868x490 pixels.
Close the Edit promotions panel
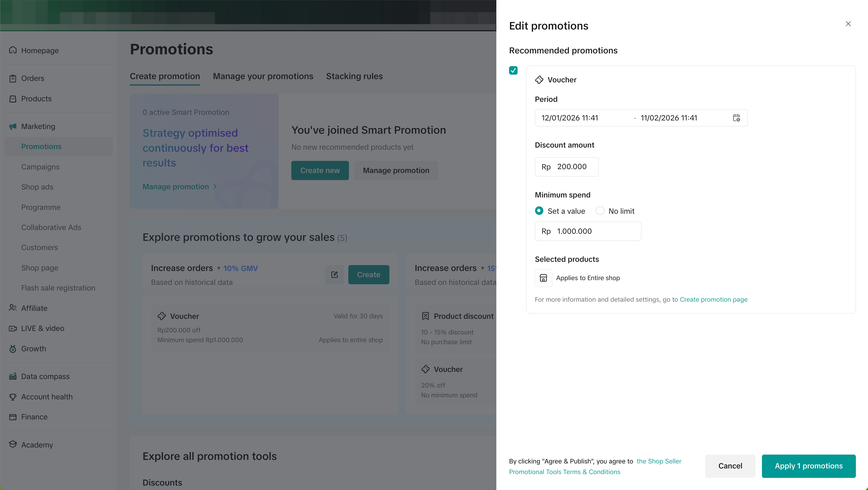click(x=848, y=24)
